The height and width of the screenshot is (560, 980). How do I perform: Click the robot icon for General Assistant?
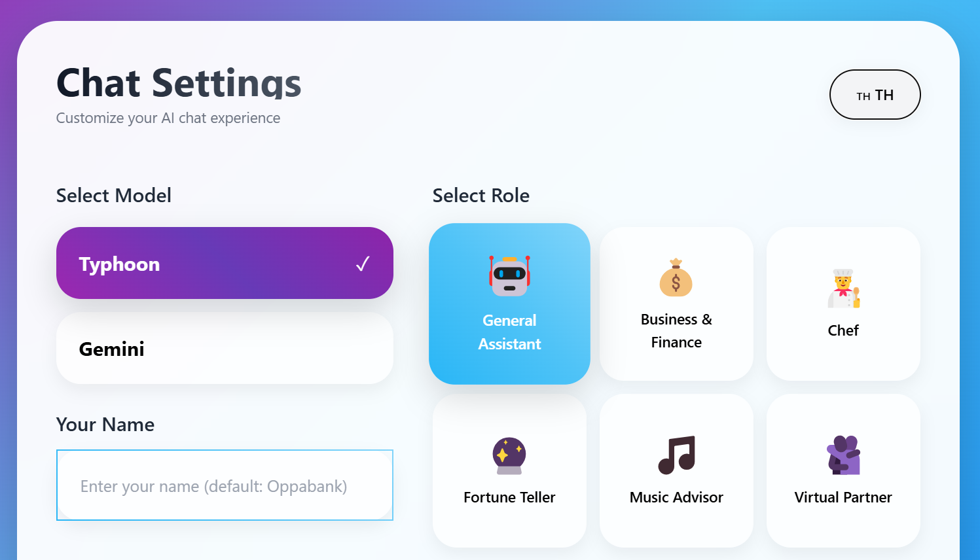point(509,276)
